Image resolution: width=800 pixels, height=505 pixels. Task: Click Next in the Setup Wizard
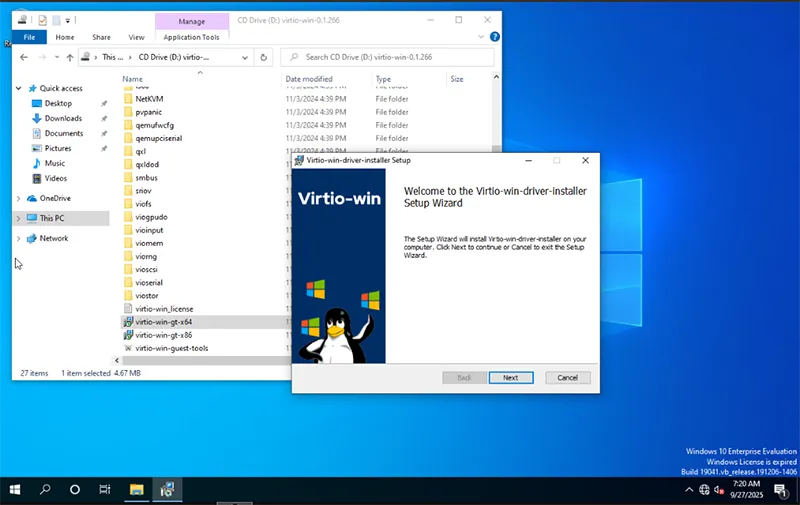(x=510, y=377)
